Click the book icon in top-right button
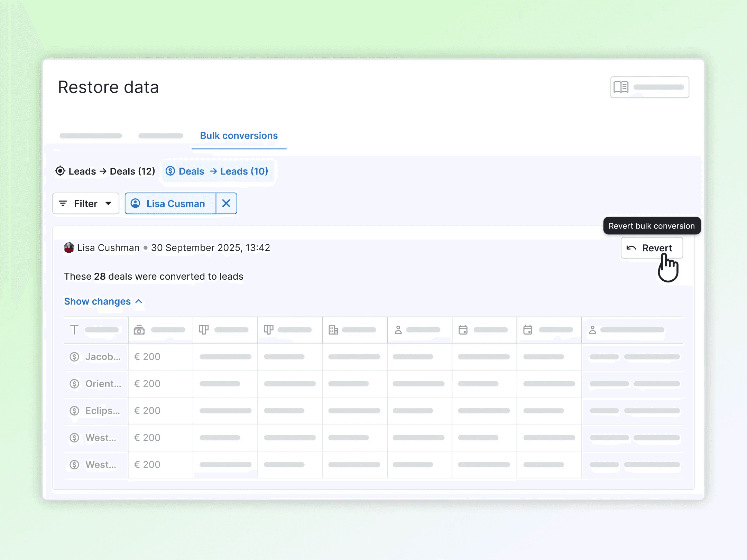Screen dimensions: 747x560 (621, 87)
